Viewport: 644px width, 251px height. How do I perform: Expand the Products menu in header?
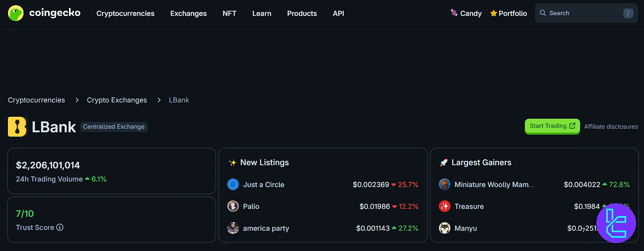coord(302,14)
